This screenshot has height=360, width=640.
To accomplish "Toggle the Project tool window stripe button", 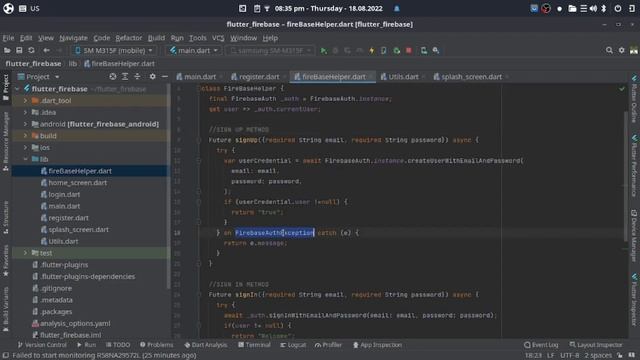I will pyautogui.click(x=6, y=87).
